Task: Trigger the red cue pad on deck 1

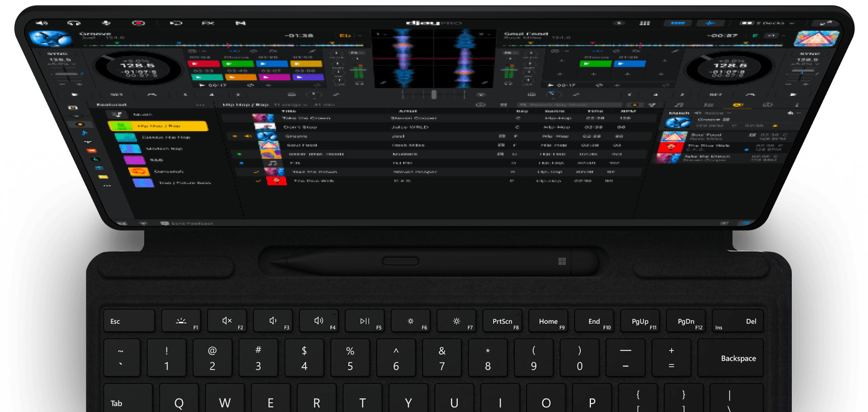Action: [x=203, y=64]
